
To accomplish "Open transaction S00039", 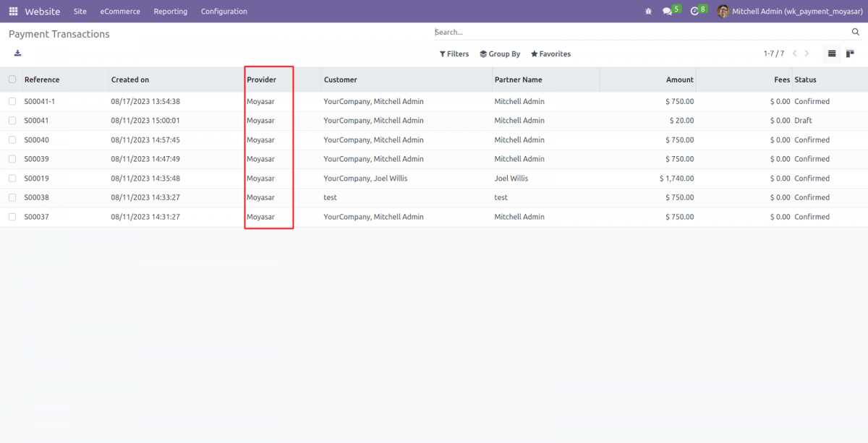I will (37, 159).
